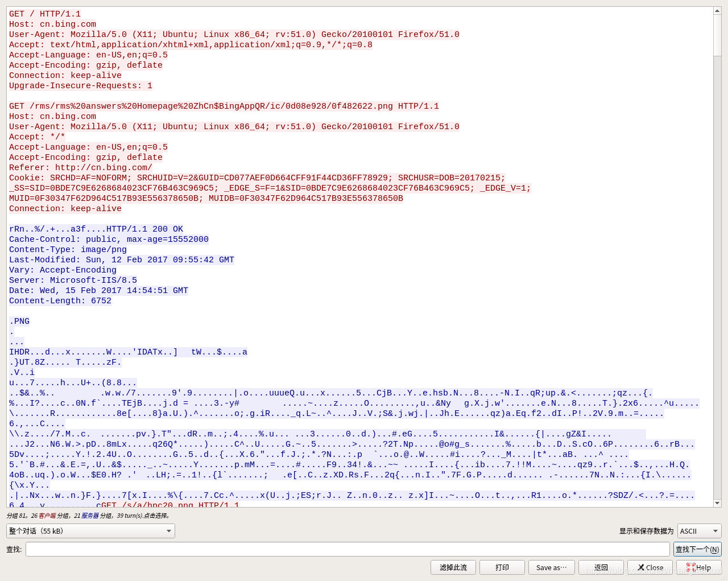Click the "Accept: */*" header line

point(37,137)
